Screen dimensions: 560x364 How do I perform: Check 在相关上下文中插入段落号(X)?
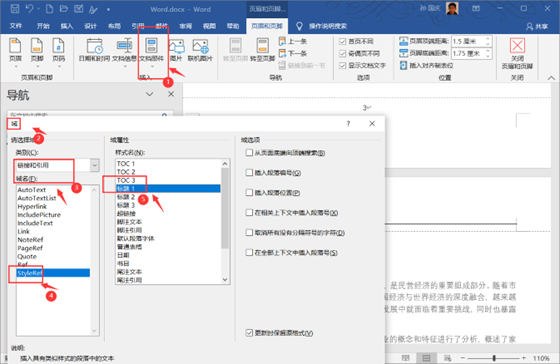[x=249, y=213]
